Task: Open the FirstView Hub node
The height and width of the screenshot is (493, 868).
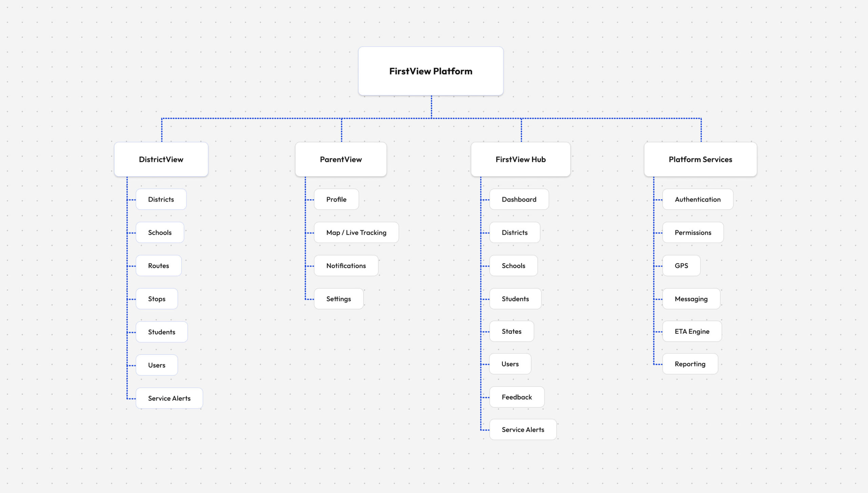Action: click(520, 159)
